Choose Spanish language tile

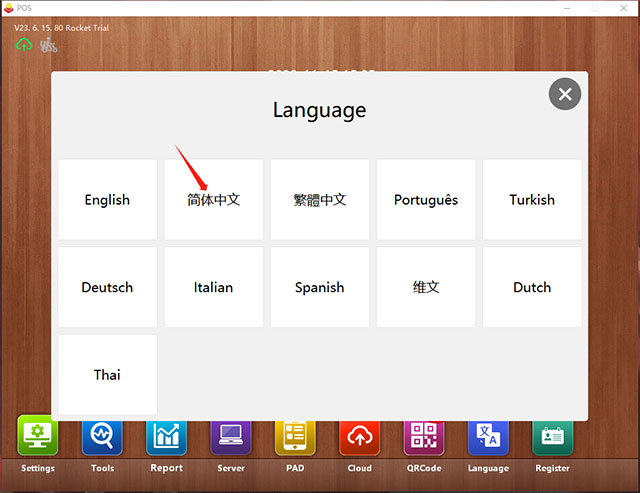point(320,287)
